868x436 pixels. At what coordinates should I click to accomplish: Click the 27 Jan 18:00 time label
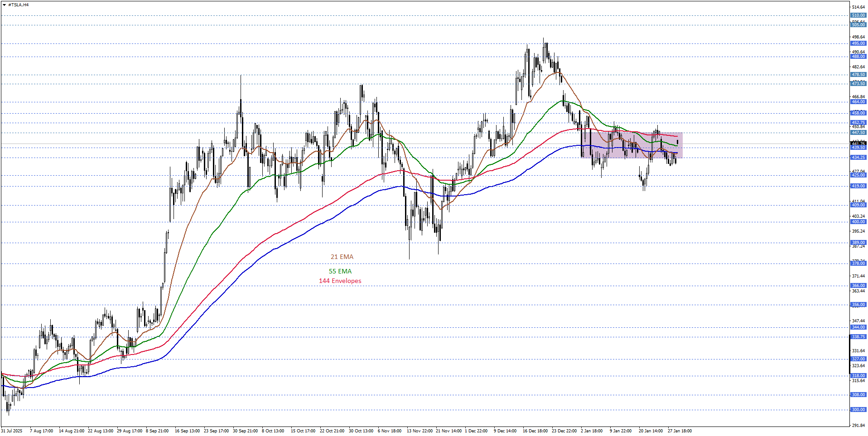(x=680, y=431)
